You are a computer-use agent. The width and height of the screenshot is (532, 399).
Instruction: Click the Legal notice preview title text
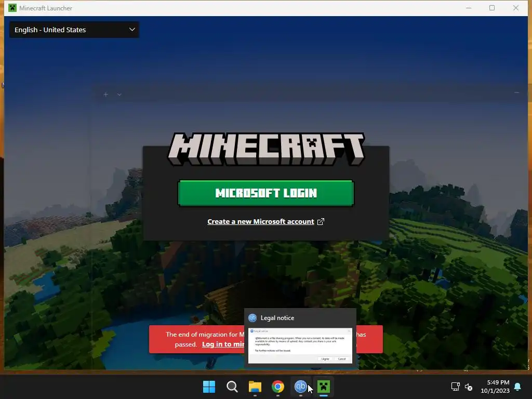pos(277,318)
